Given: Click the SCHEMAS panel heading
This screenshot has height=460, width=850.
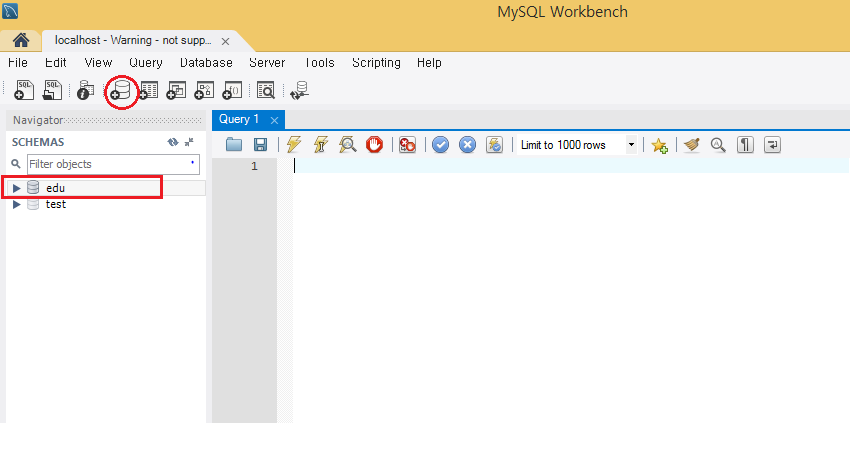Looking at the screenshot, I should point(38,142).
